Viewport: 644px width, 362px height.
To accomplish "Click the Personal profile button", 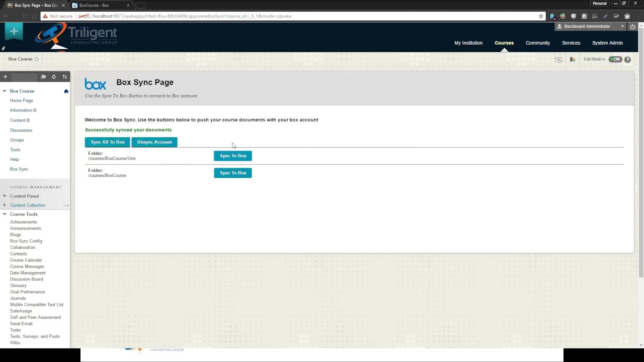I will 600,4.
